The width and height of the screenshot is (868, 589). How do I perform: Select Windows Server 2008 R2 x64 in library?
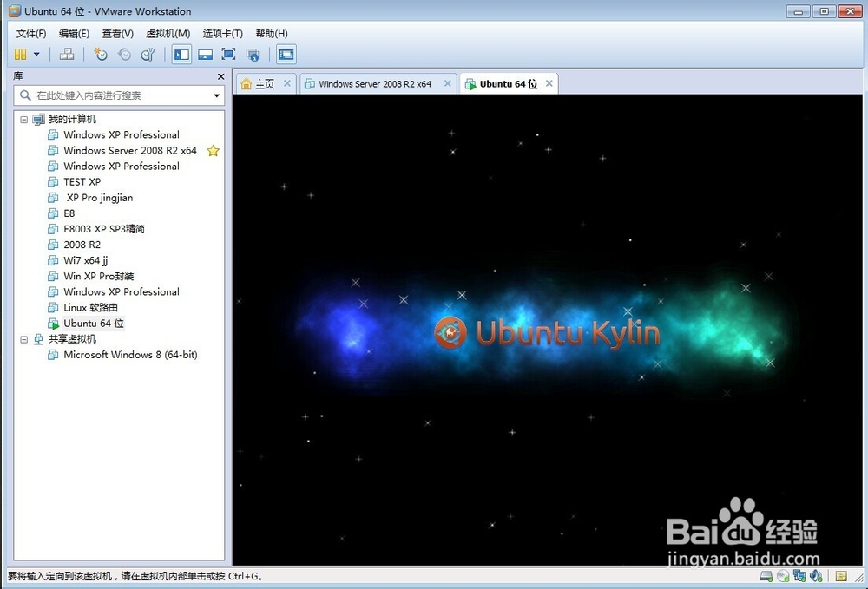130,150
